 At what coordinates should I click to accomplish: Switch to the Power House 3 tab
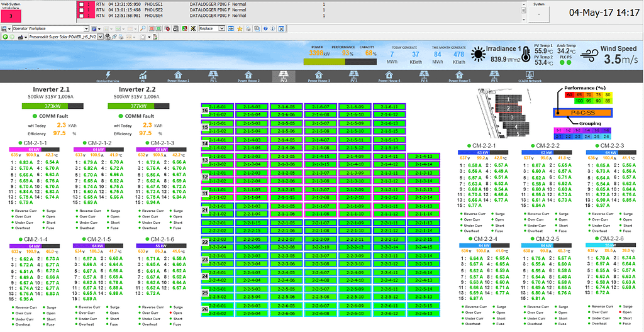click(x=319, y=76)
